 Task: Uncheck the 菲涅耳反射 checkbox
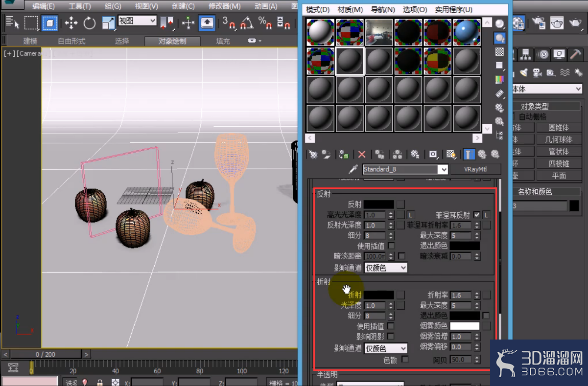[477, 215]
